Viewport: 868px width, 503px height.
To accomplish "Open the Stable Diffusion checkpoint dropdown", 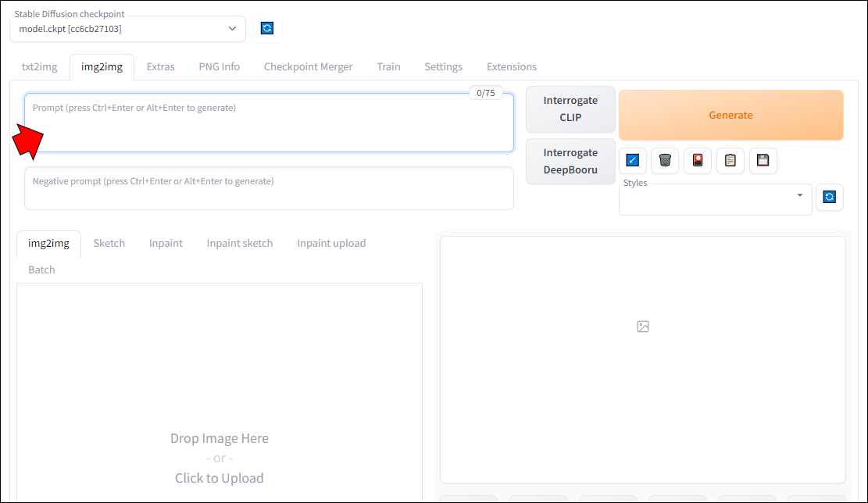I will [x=127, y=29].
